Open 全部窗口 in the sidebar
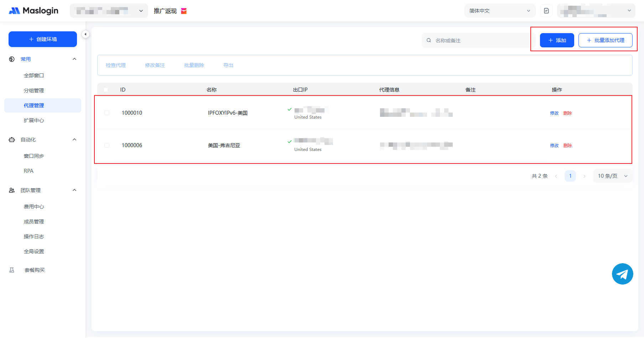The height and width of the screenshot is (338, 644). (34, 76)
